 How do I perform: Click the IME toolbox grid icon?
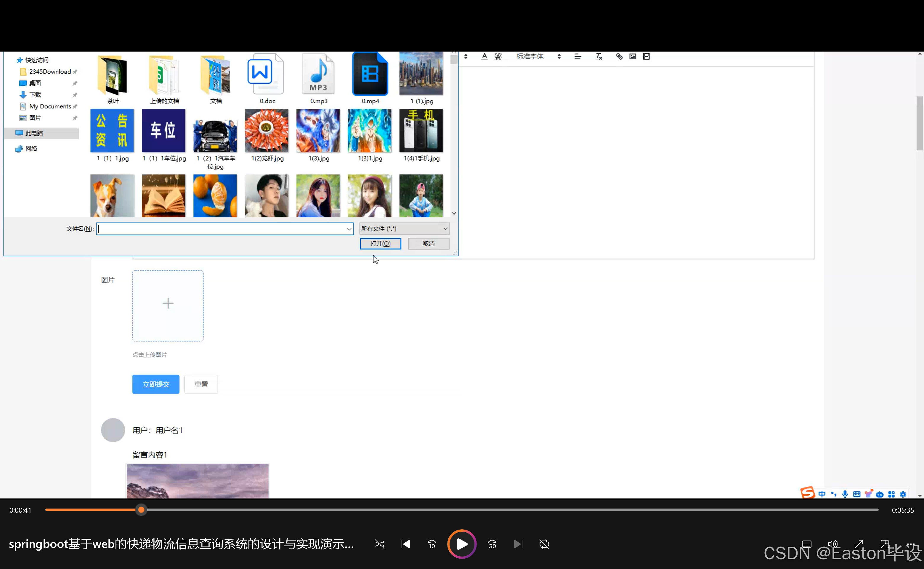click(x=891, y=494)
